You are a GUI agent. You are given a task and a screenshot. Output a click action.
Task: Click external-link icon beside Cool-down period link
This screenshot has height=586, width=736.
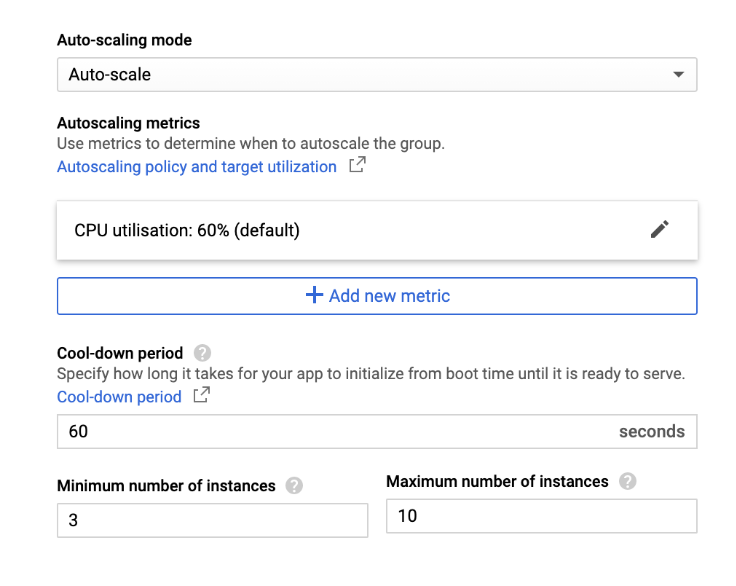click(201, 396)
